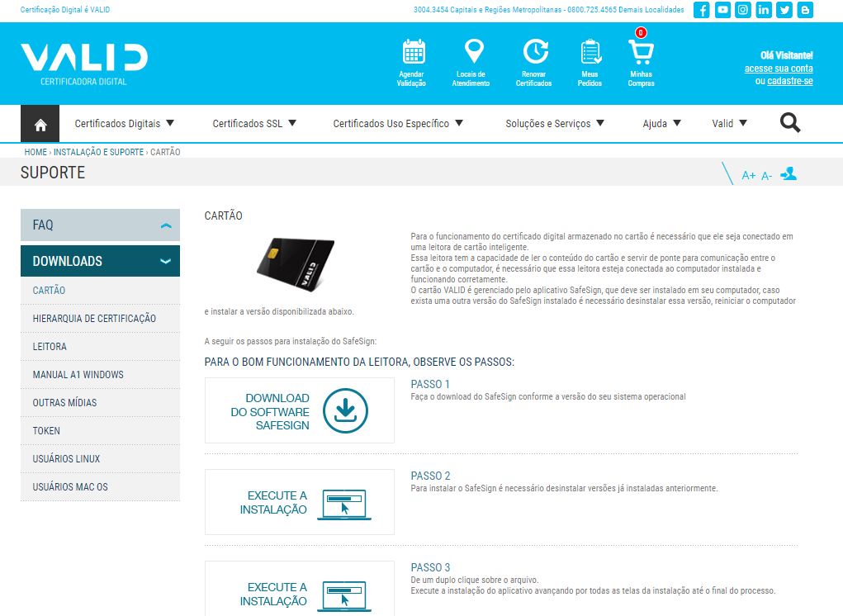Click 'Certificação Digital é VALID' top link
This screenshot has width=843, height=616.
point(65,10)
